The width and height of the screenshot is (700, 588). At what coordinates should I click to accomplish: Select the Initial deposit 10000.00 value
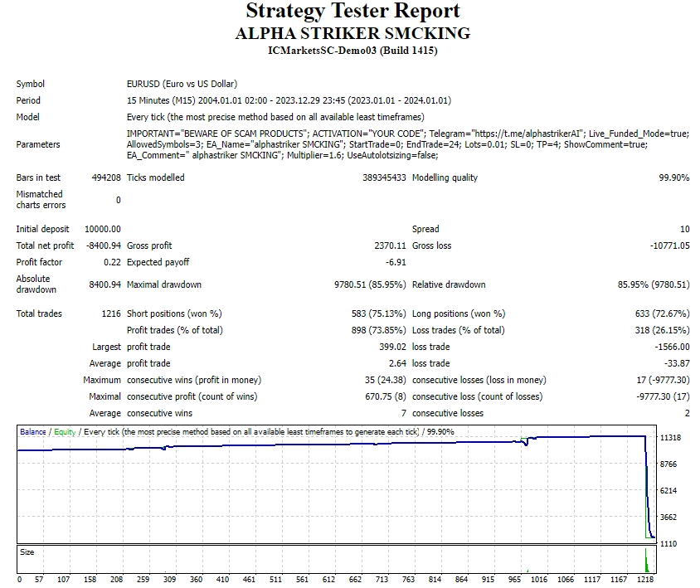coord(102,229)
